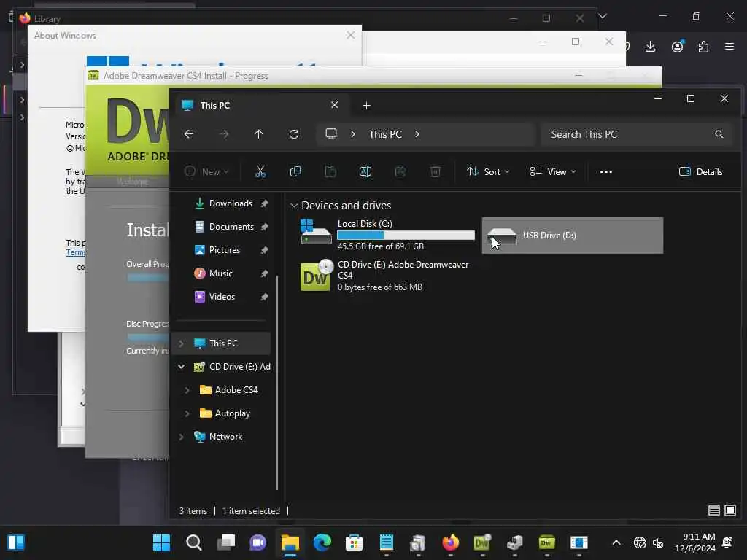Viewport: 747px width, 560px height.
Task: Select USB Drive (D:)
Action: (x=572, y=236)
